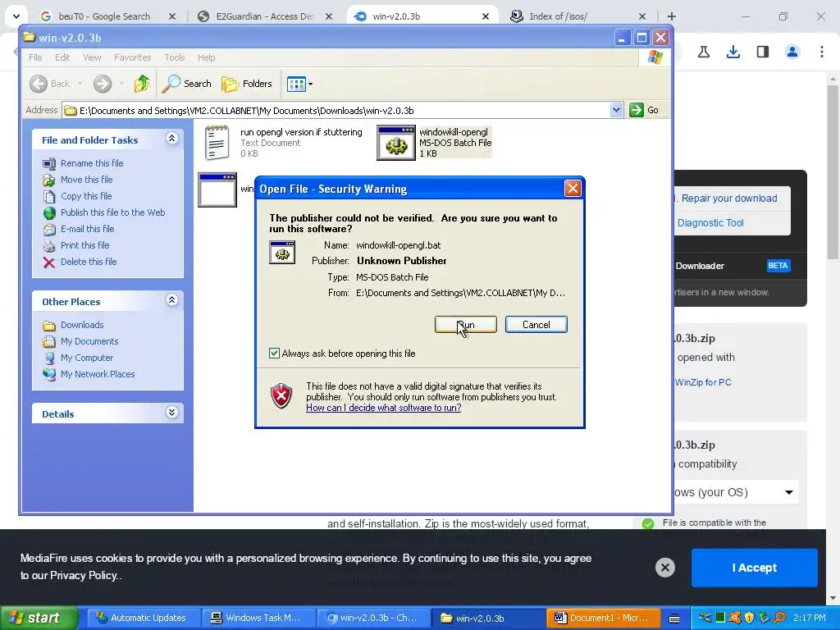Open a new Chrome tab

pyautogui.click(x=672, y=16)
